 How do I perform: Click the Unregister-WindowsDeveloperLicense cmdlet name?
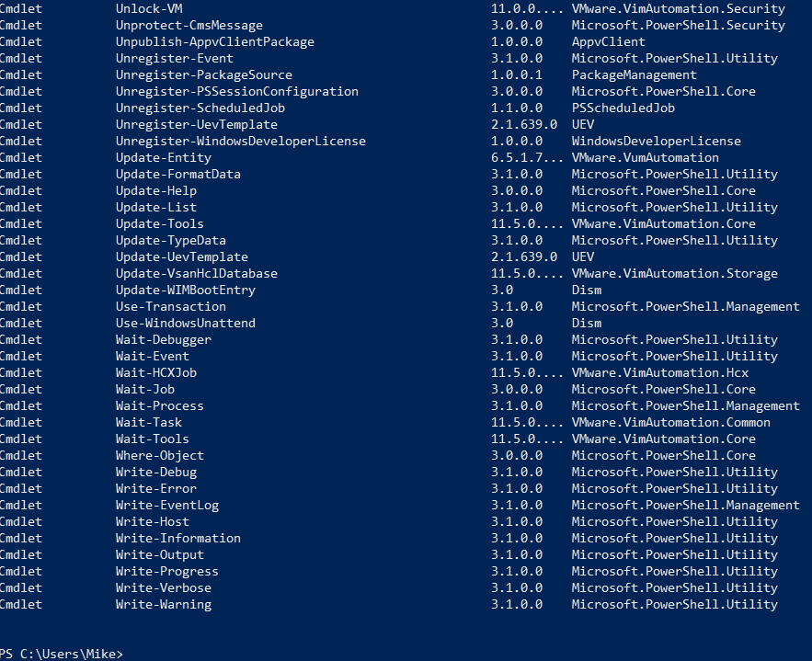[240, 141]
